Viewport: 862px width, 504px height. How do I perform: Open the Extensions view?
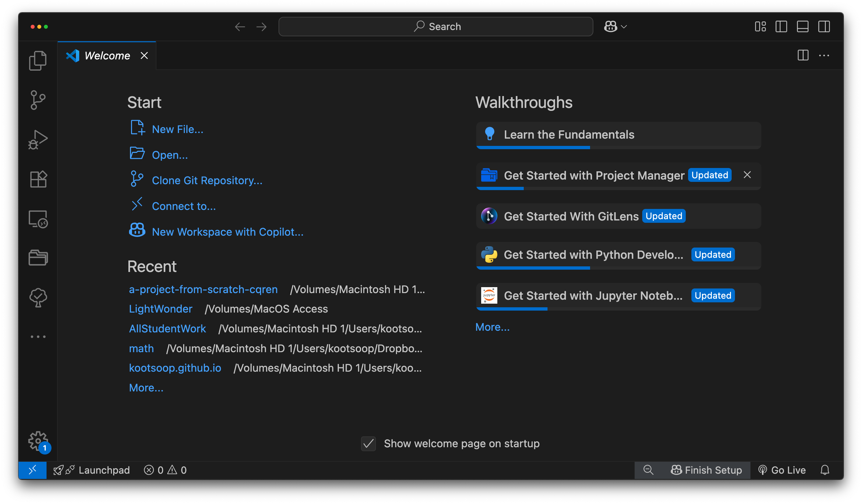point(38,179)
